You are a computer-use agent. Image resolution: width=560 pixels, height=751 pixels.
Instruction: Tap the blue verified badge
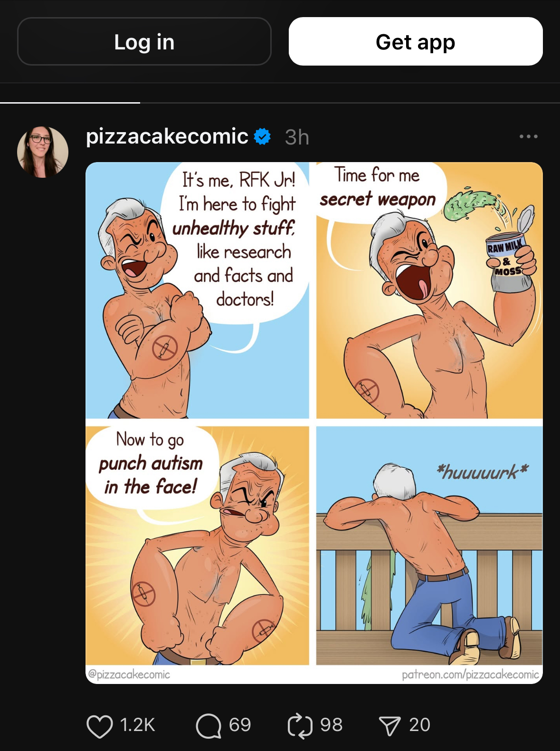click(x=262, y=137)
